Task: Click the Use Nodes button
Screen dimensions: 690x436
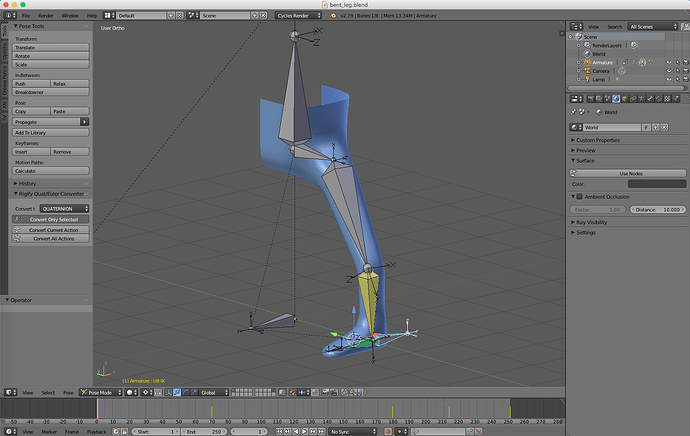Action: click(628, 173)
